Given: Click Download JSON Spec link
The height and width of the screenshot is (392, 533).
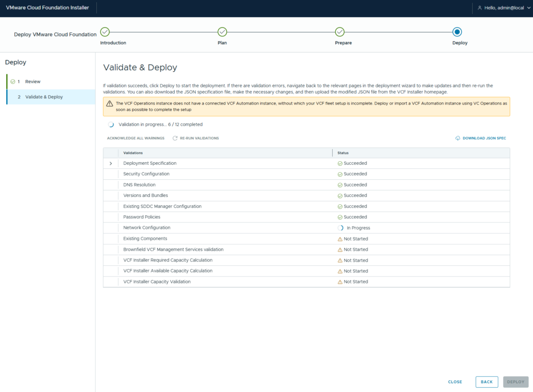Looking at the screenshot, I should [x=485, y=138].
